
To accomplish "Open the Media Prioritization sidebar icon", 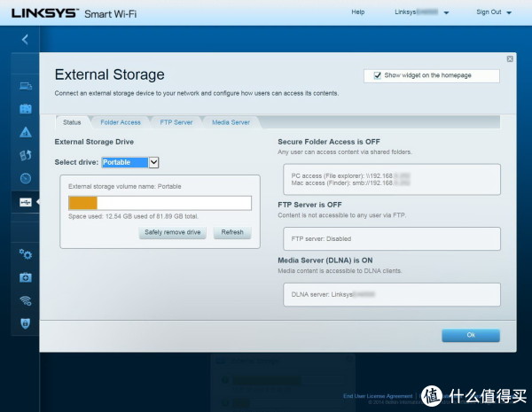I will tap(26, 155).
